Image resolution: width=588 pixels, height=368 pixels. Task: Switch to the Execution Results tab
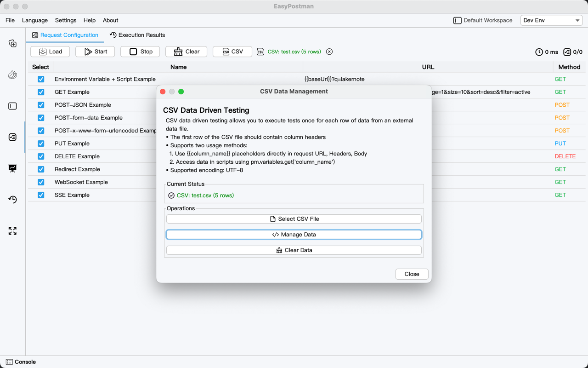137,35
